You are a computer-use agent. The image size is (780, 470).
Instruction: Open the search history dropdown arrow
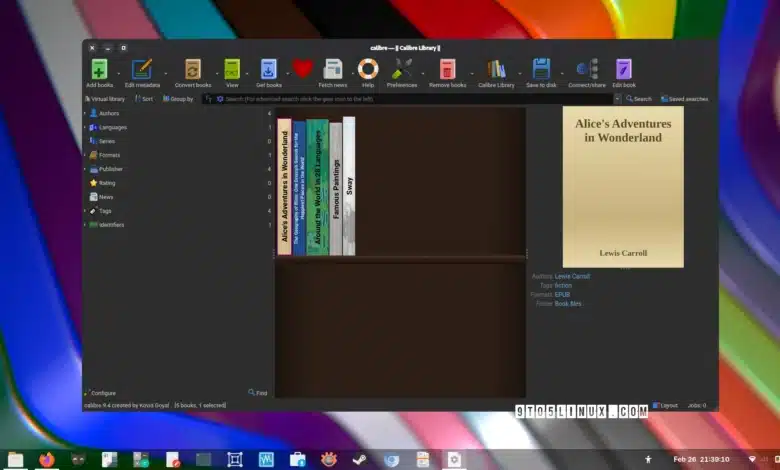point(617,99)
